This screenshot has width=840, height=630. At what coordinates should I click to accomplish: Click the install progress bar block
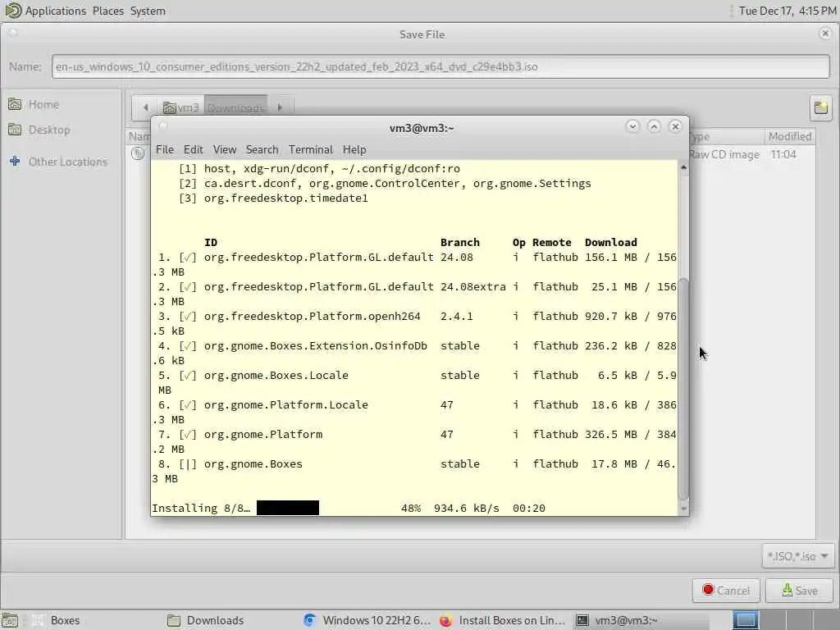pos(288,508)
